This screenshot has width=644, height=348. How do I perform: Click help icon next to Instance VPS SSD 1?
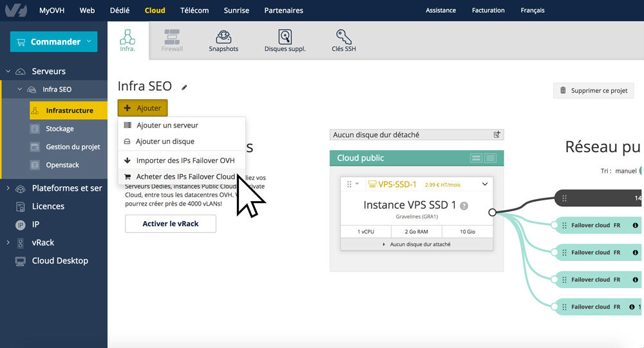[x=464, y=206]
